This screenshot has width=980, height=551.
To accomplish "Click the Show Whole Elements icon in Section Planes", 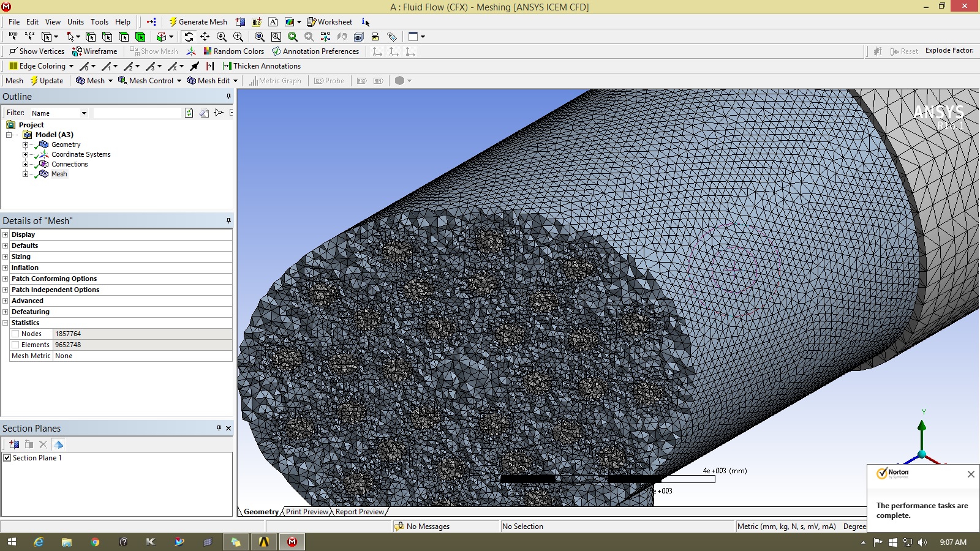I will [59, 444].
